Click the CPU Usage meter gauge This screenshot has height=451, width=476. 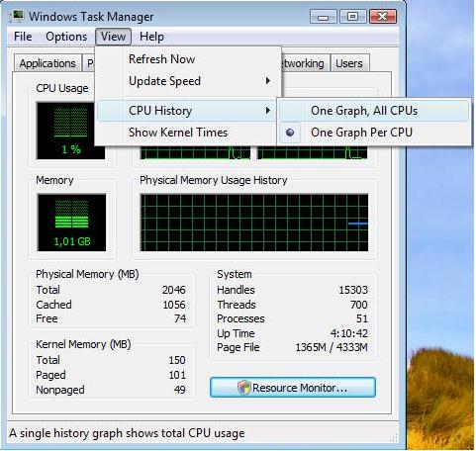tap(70, 131)
